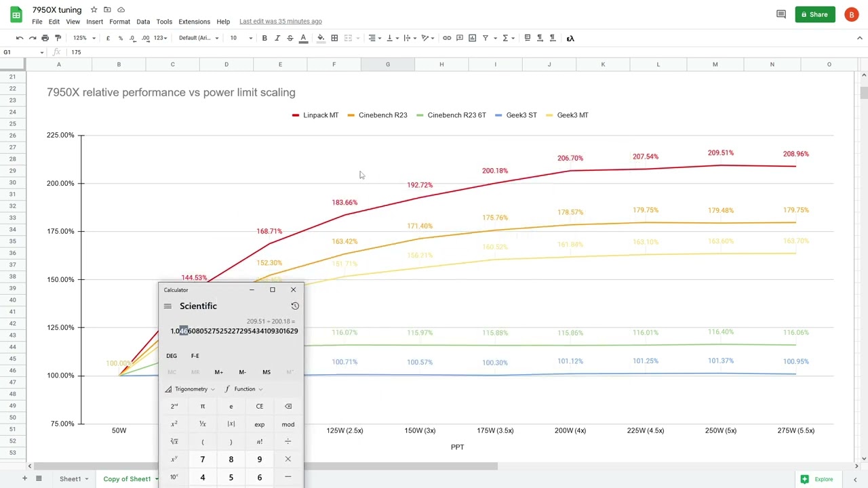Open the text rotation dropdown

(x=428, y=38)
